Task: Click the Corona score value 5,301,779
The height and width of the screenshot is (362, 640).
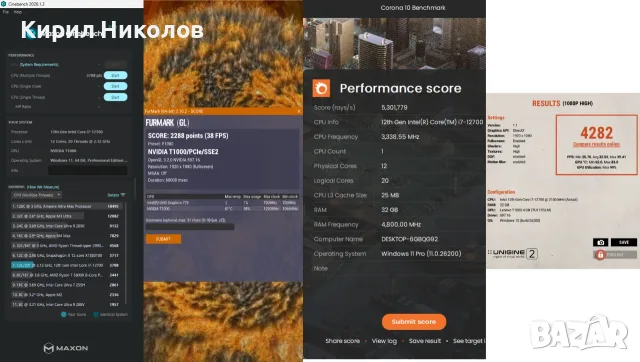Action: (x=394, y=108)
